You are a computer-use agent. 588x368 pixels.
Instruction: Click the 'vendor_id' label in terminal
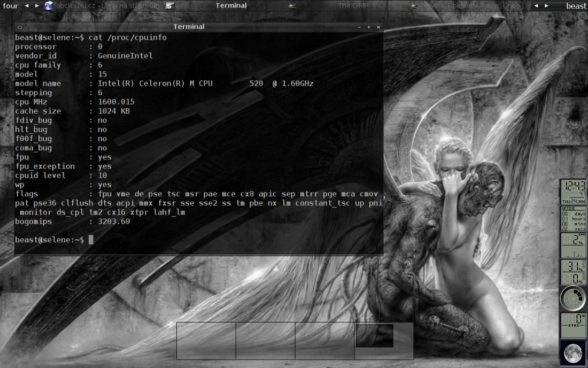(36, 56)
